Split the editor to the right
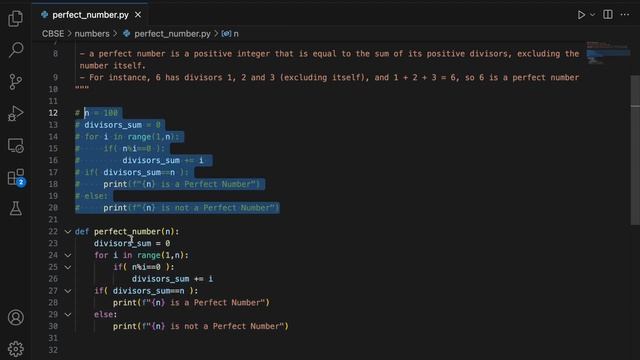Screen dimensions: 640x360 pyautogui.click(x=608, y=14)
